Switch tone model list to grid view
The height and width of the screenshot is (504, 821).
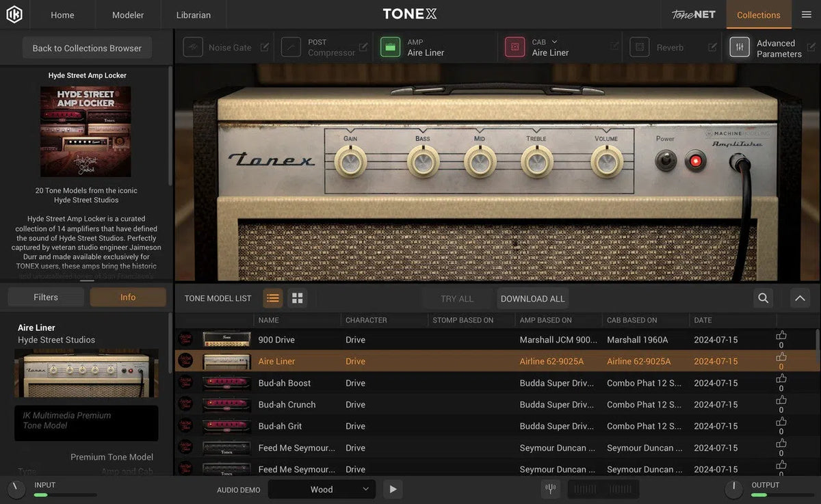coord(296,298)
